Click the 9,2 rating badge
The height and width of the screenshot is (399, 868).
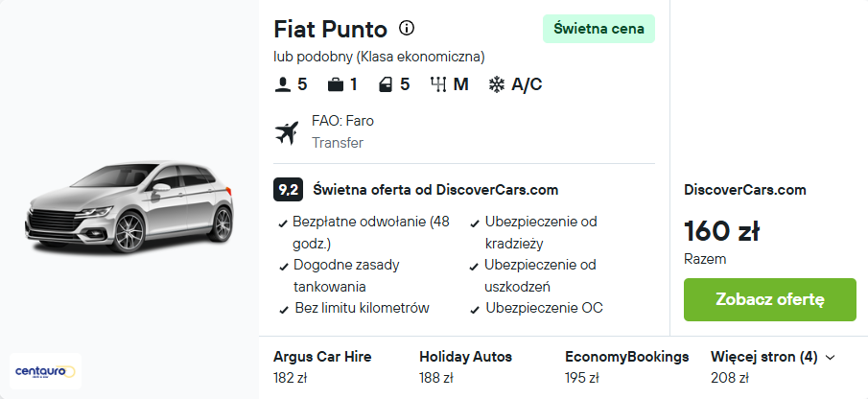point(288,190)
